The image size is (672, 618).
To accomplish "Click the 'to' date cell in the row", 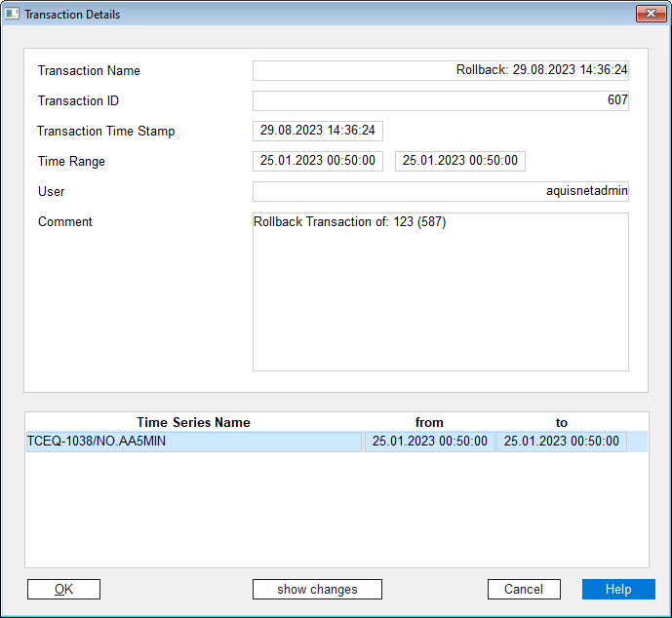I will [561, 442].
